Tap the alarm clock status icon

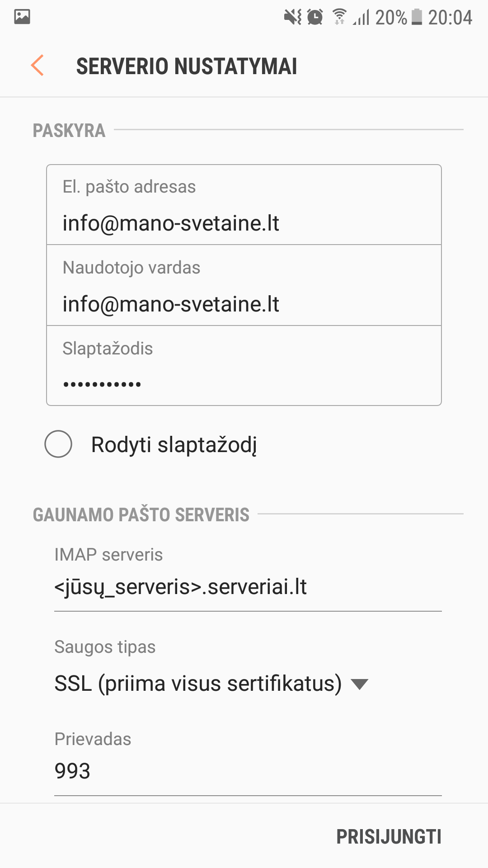[315, 17]
